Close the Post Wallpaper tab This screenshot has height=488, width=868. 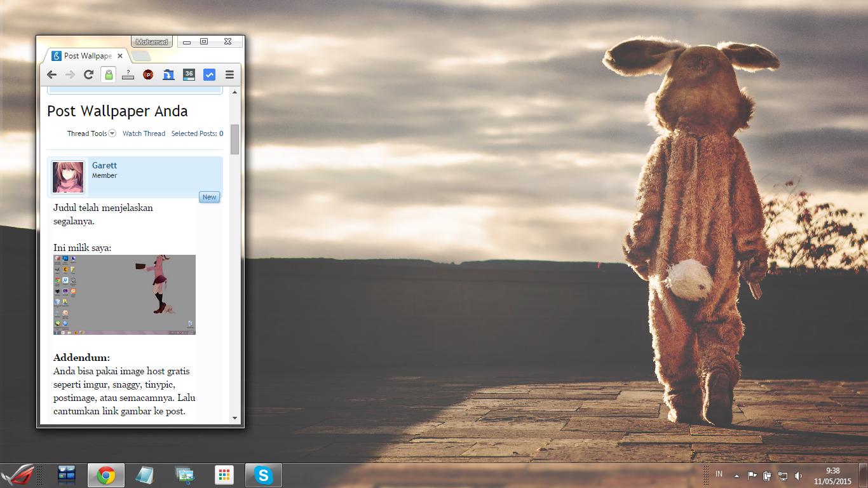[120, 56]
